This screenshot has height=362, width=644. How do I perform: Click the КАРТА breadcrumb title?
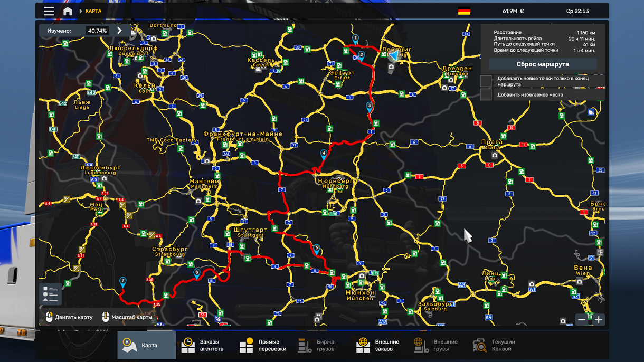93,11
